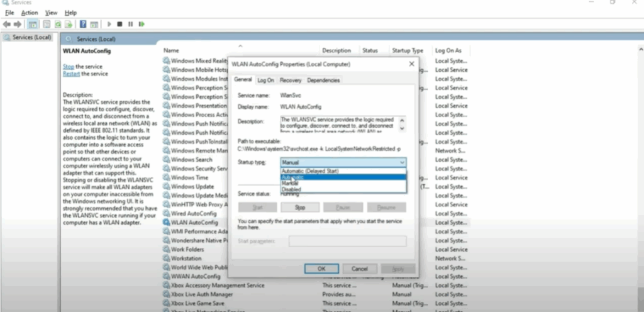Open the blue Help question-mark toolbar icon

click(x=83, y=25)
